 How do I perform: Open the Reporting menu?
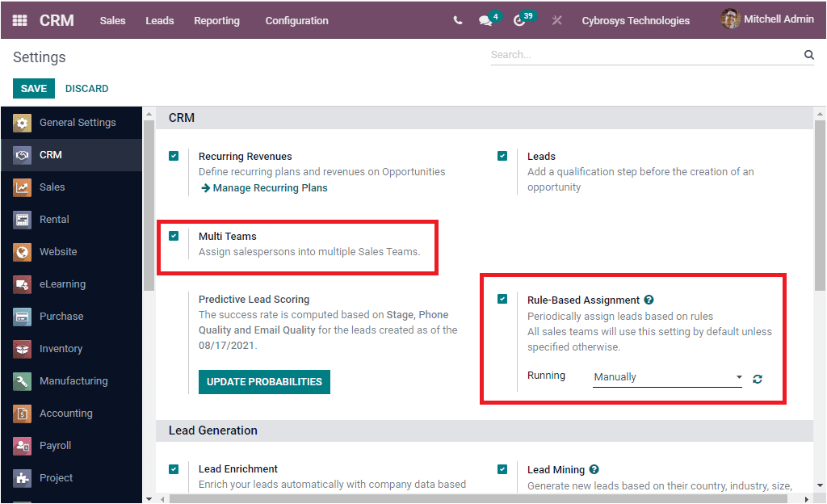point(216,20)
